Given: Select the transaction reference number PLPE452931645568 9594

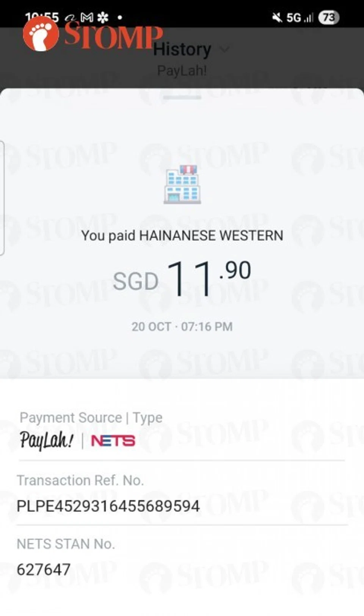Looking at the screenshot, I should click(108, 506).
